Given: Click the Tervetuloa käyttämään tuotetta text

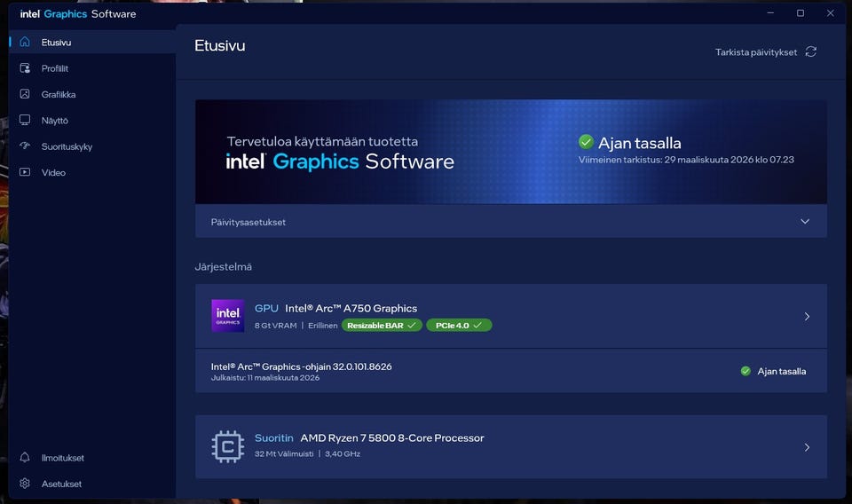Looking at the screenshot, I should pos(322,142).
